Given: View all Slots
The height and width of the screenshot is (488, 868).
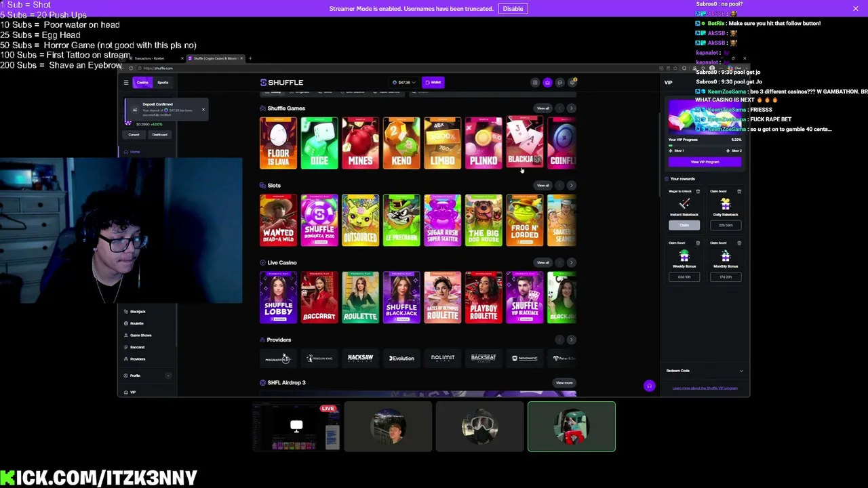Looking at the screenshot, I should 543,186.
